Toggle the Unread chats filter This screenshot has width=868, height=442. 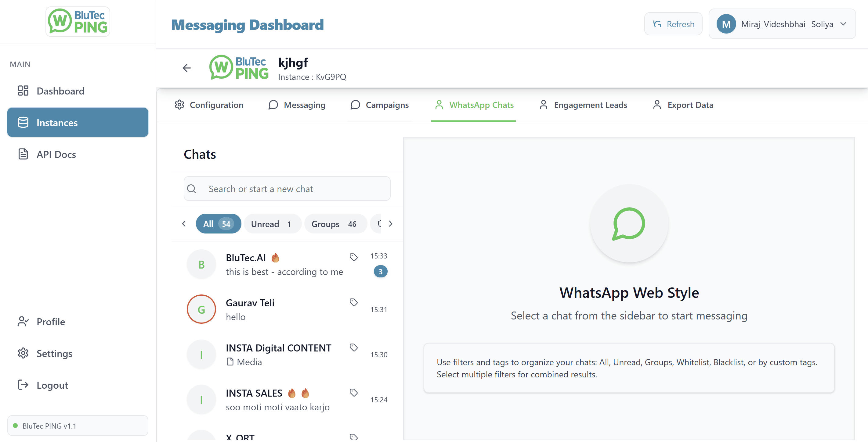[x=272, y=224]
